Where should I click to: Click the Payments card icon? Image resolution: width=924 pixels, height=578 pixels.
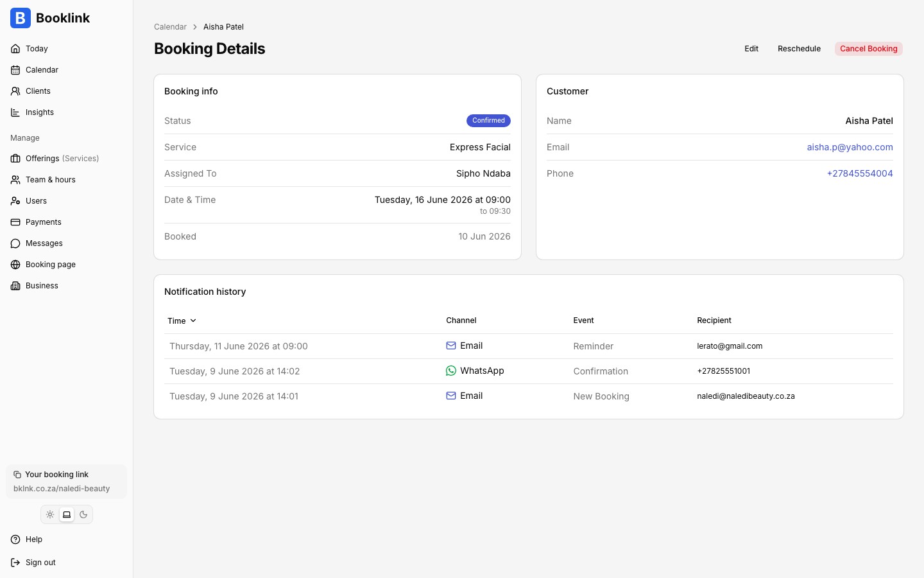(15, 222)
